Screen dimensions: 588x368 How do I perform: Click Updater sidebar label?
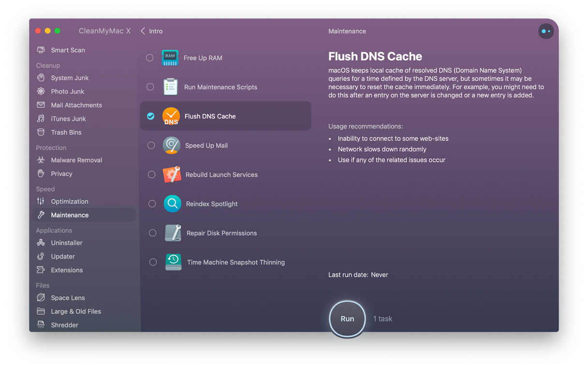pos(63,256)
